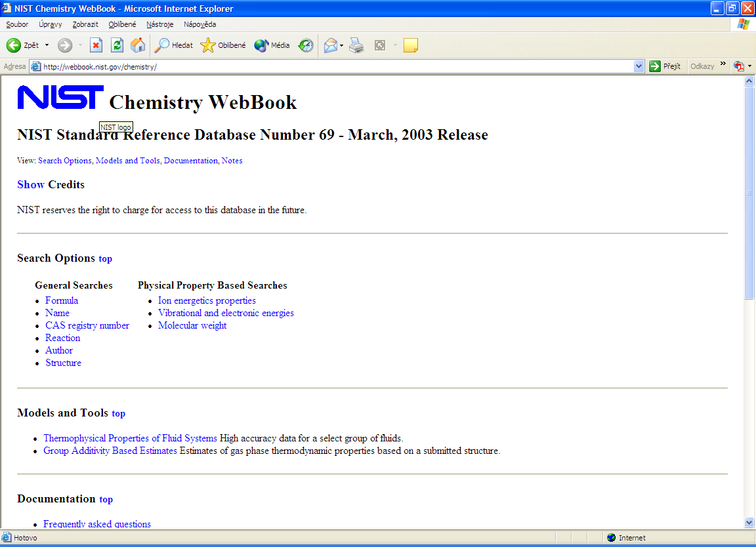This screenshot has height=547, width=756.
Task: Click the address bar URL field
Action: tap(337, 66)
